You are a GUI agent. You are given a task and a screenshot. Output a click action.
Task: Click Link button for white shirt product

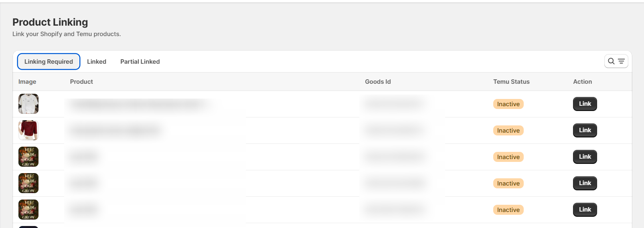coord(585,104)
